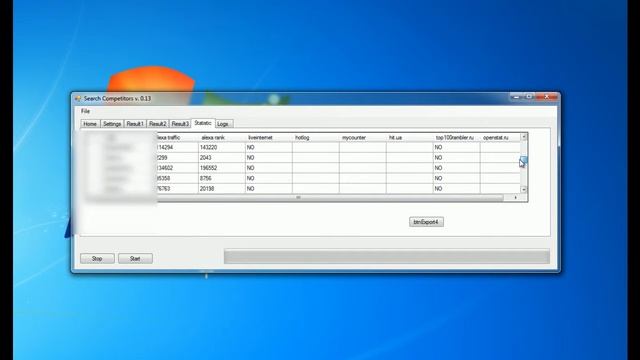The height and width of the screenshot is (360, 640).
Task: Click the btnExport4 button
Action: coord(426,222)
